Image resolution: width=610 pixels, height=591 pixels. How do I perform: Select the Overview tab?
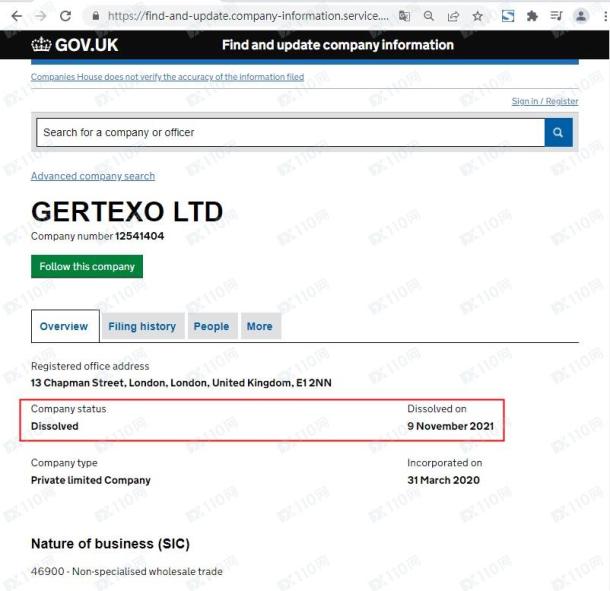(64, 326)
